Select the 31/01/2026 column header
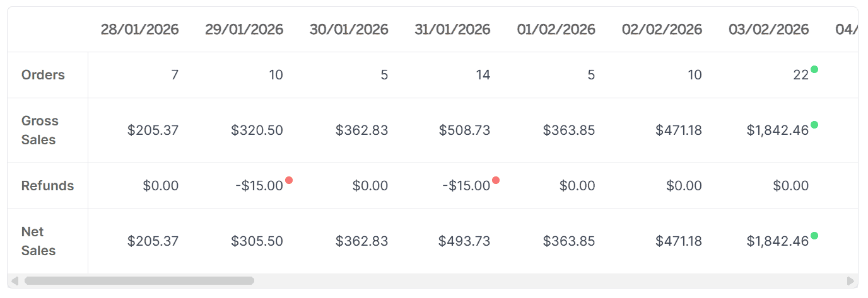This screenshot has width=868, height=298. [452, 30]
